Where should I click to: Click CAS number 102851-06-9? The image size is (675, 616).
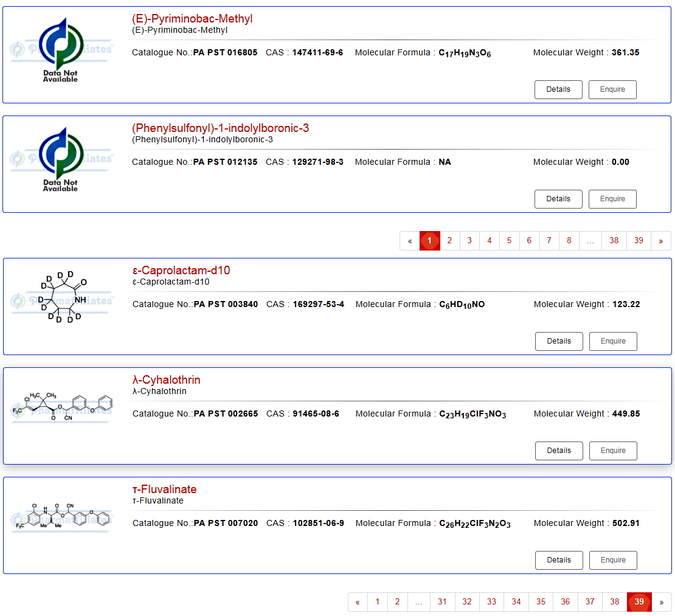tap(319, 523)
